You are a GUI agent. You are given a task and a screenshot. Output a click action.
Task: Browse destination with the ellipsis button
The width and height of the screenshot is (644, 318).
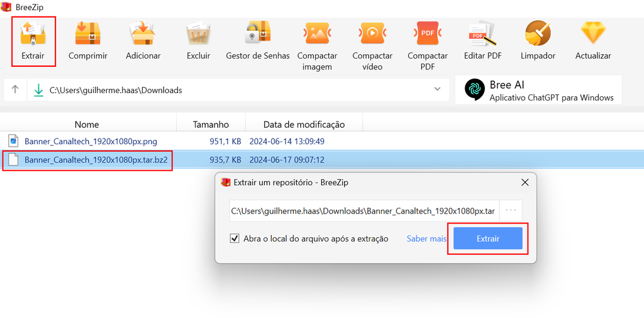511,210
